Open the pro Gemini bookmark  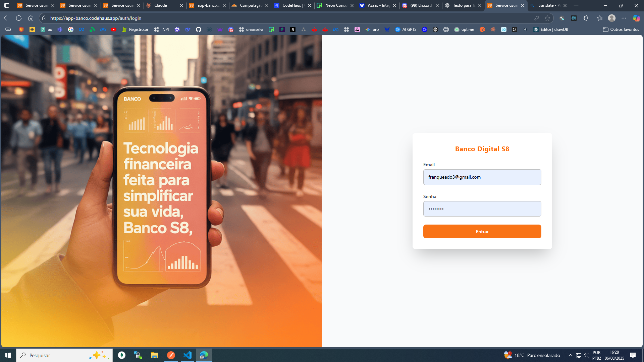(x=372, y=29)
